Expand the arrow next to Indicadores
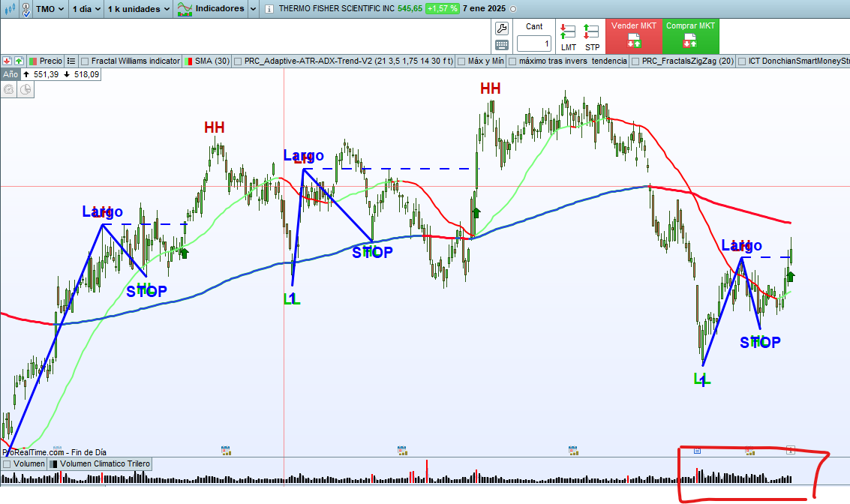 click(253, 9)
